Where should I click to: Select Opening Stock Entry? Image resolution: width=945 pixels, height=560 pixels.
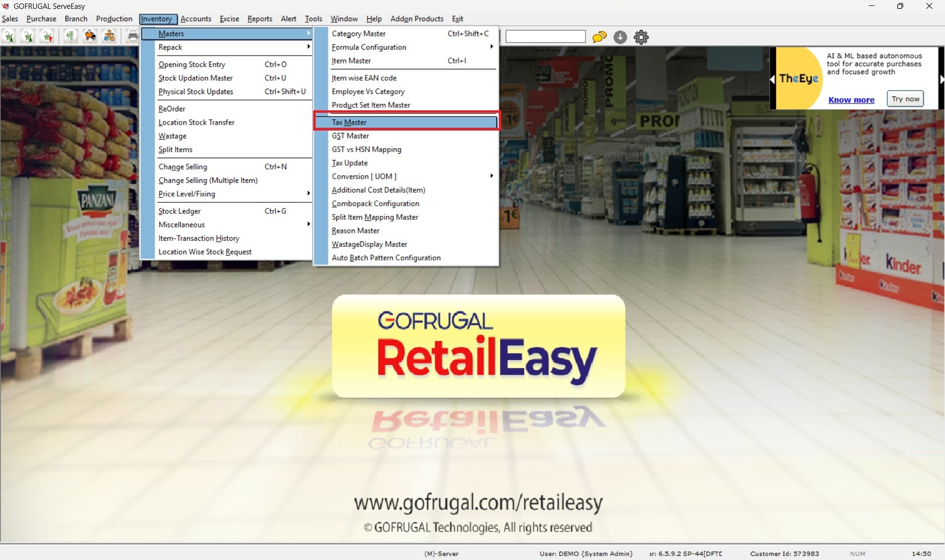(x=227, y=65)
